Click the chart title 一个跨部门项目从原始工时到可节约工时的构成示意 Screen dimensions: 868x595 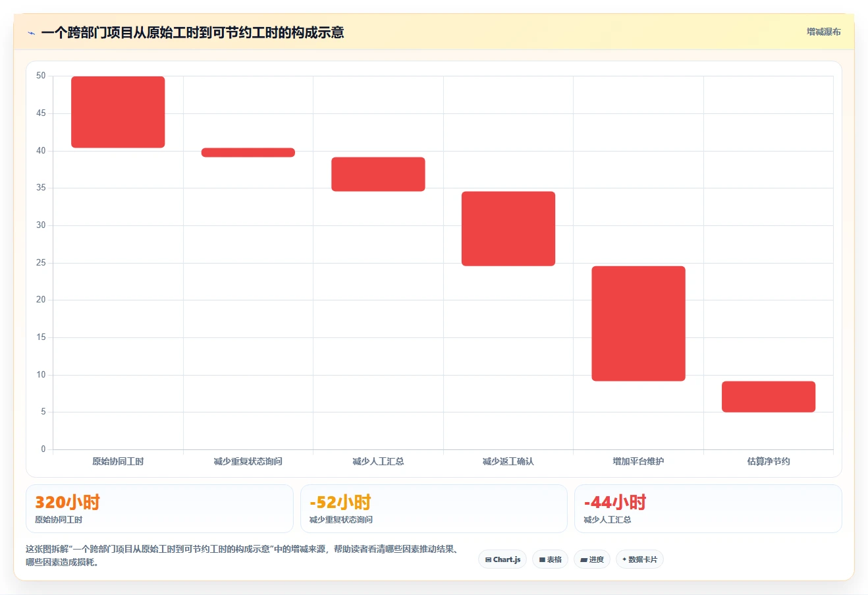tap(192, 32)
